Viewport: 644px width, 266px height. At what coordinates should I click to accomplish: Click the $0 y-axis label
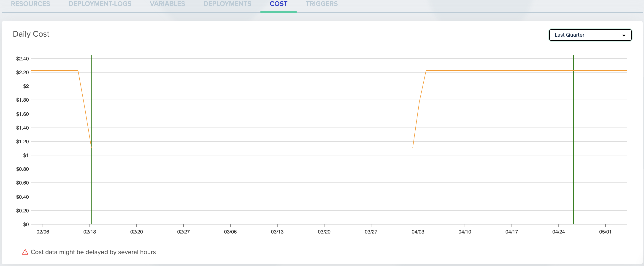[x=26, y=224]
